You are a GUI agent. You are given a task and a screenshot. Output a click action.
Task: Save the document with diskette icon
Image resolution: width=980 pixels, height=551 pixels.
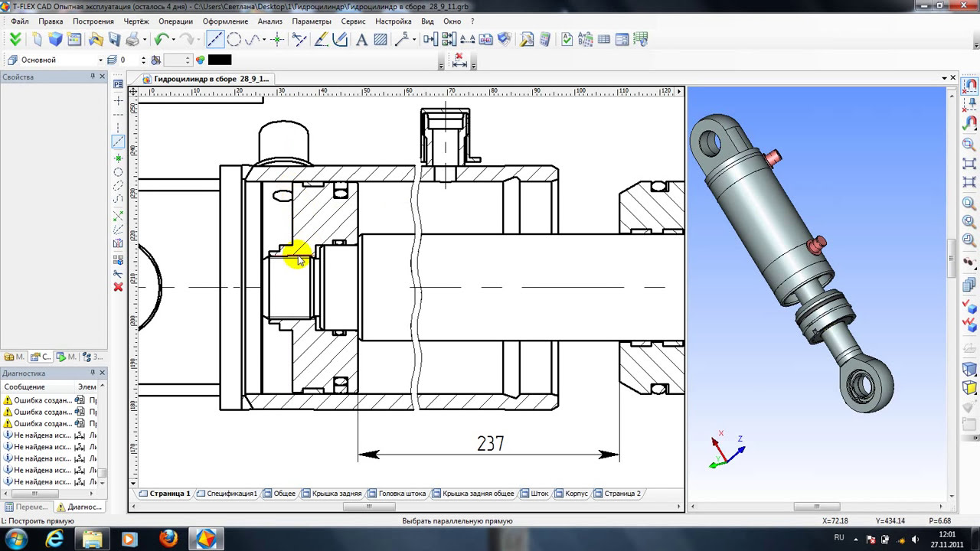point(115,39)
